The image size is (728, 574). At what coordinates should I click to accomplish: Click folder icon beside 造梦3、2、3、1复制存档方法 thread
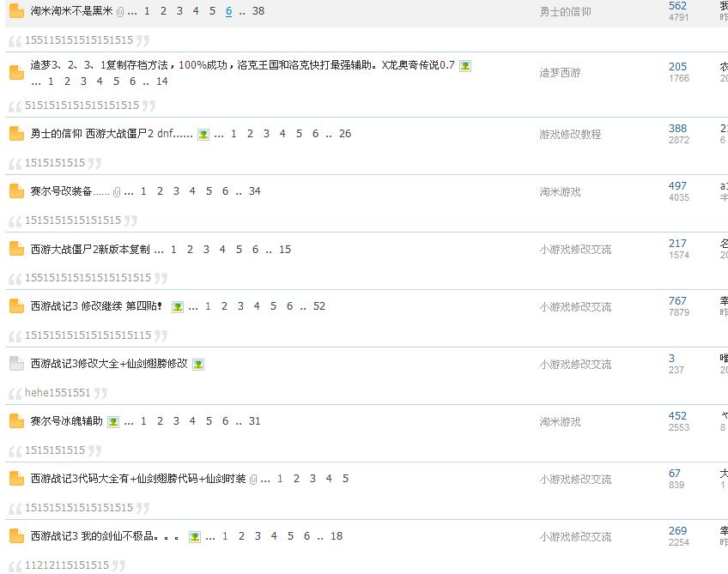(x=16, y=73)
